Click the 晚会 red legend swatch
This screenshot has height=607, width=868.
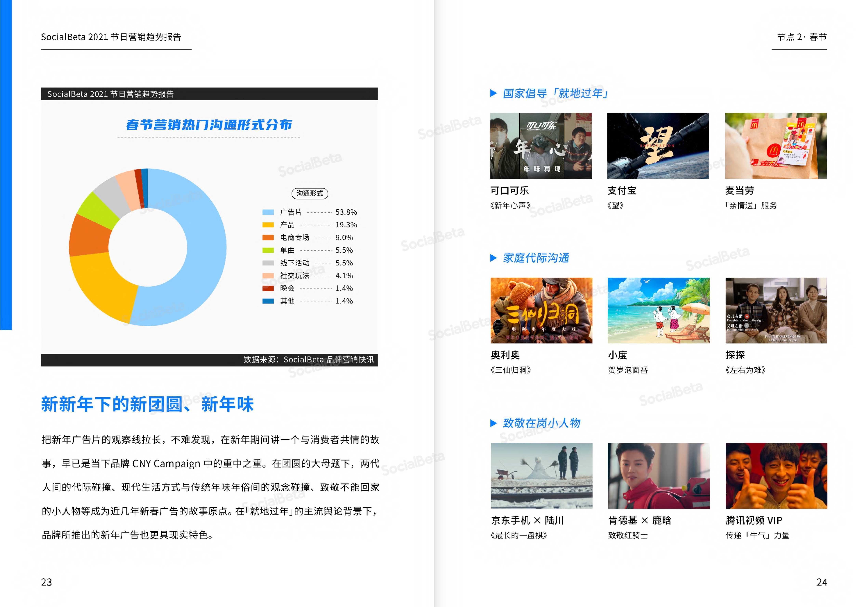click(268, 289)
